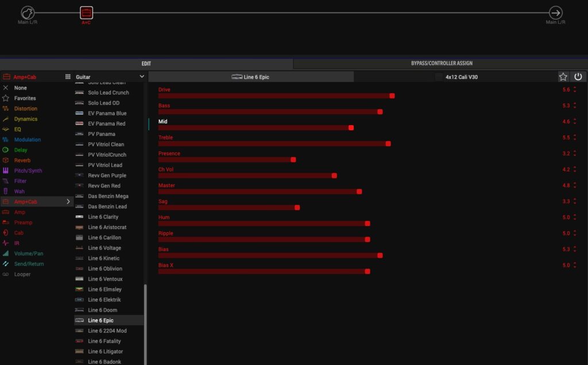Viewport: 588px width, 365px height.
Task: Open the grid view icon beside Amp+Cab
Action: click(x=68, y=77)
